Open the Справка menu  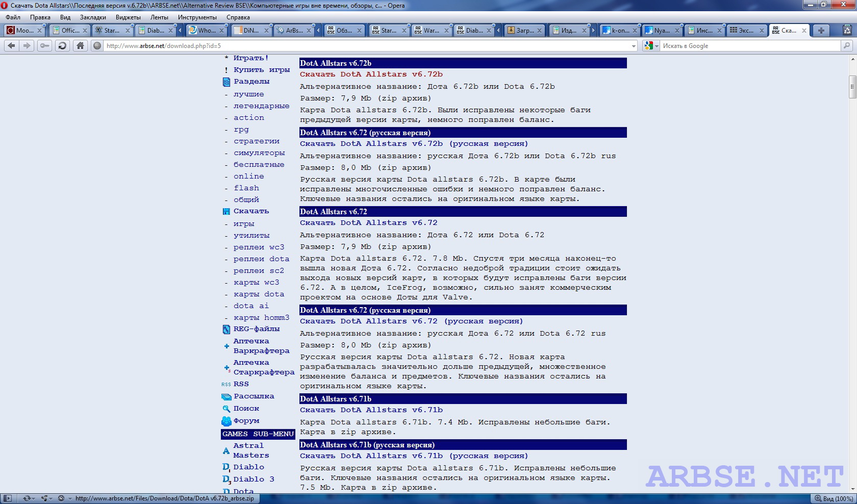[x=238, y=17]
